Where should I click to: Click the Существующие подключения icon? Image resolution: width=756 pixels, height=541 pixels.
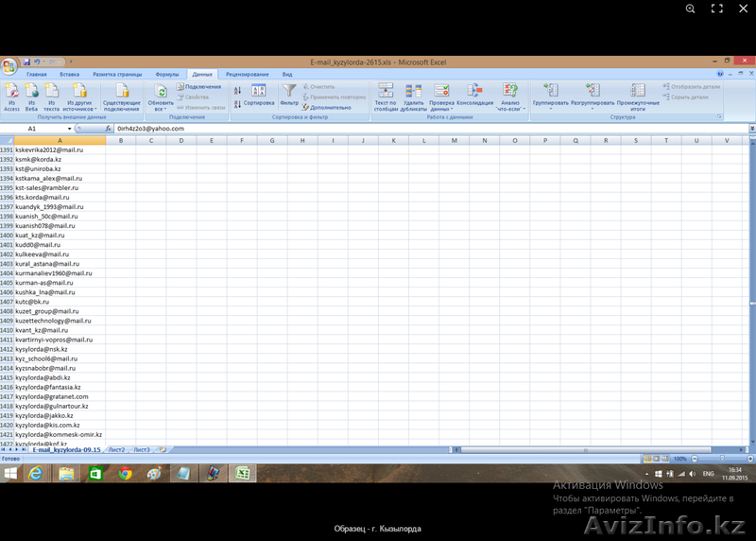(122, 96)
